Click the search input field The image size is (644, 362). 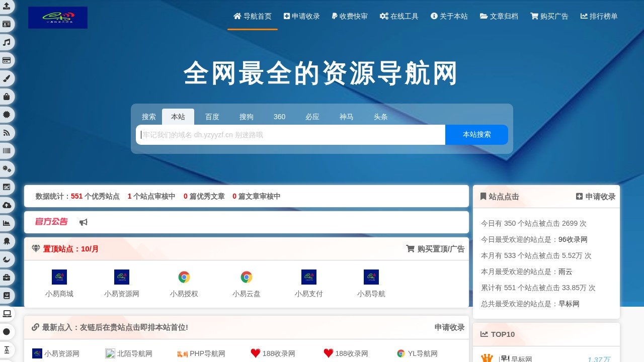tap(291, 135)
